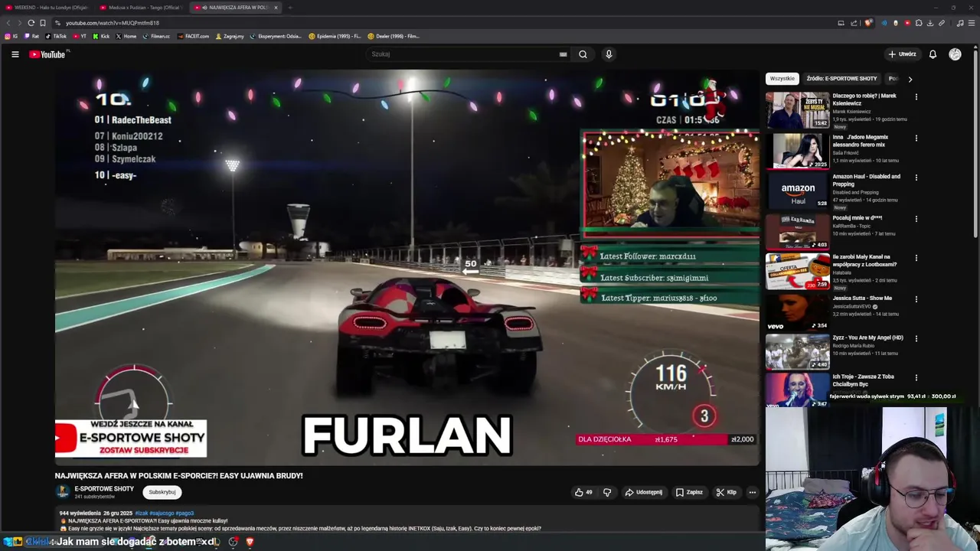Click the search magnifier button
The height and width of the screenshot is (551, 980).
tap(583, 54)
